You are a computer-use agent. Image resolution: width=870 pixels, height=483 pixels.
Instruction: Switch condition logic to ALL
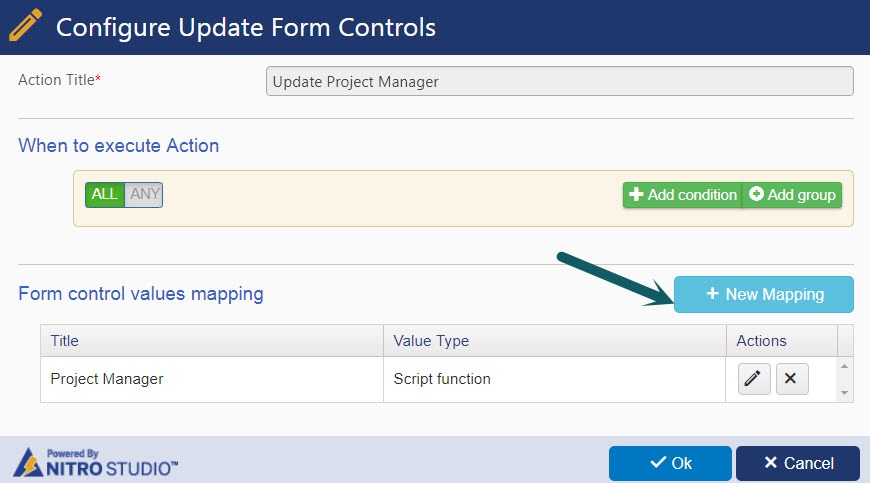(104, 195)
